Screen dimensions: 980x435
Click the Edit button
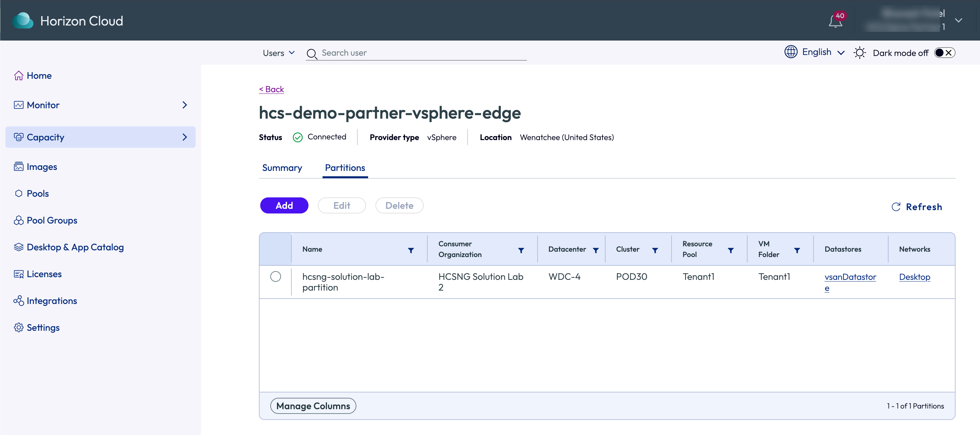tap(342, 205)
